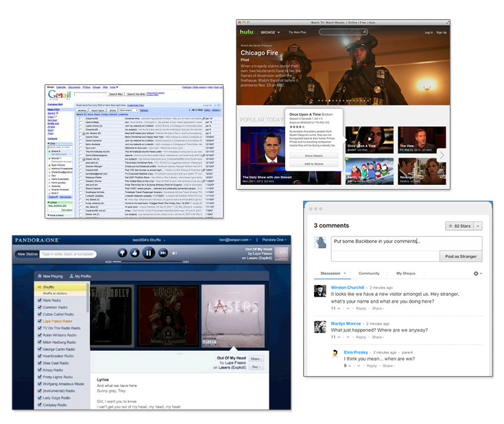
Task: Click the Pandora volume speaker icon
Action: coord(174,253)
